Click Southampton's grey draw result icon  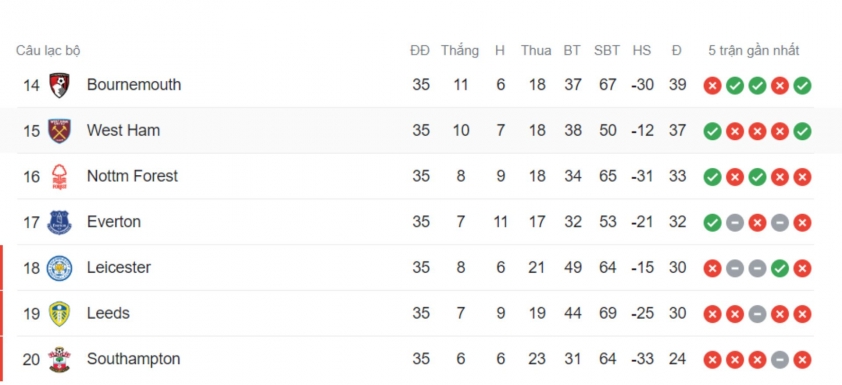[780, 359]
